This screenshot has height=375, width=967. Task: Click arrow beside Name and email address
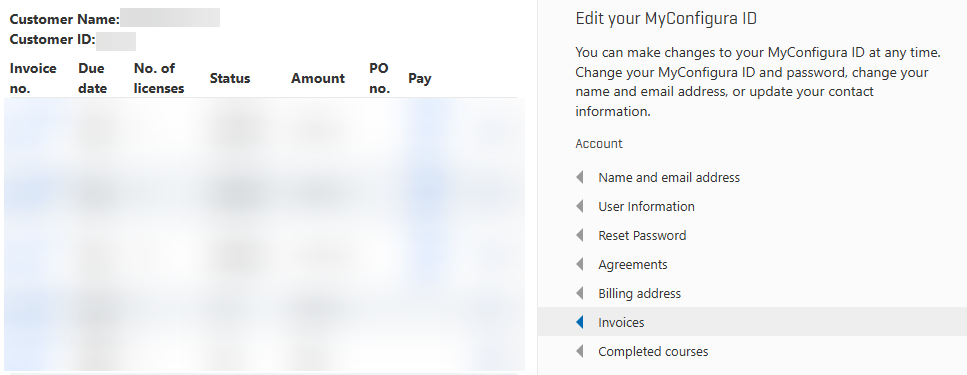[580, 178]
